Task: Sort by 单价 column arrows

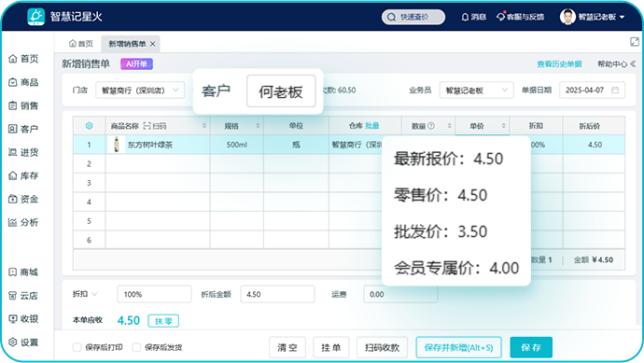Action: coord(504,126)
